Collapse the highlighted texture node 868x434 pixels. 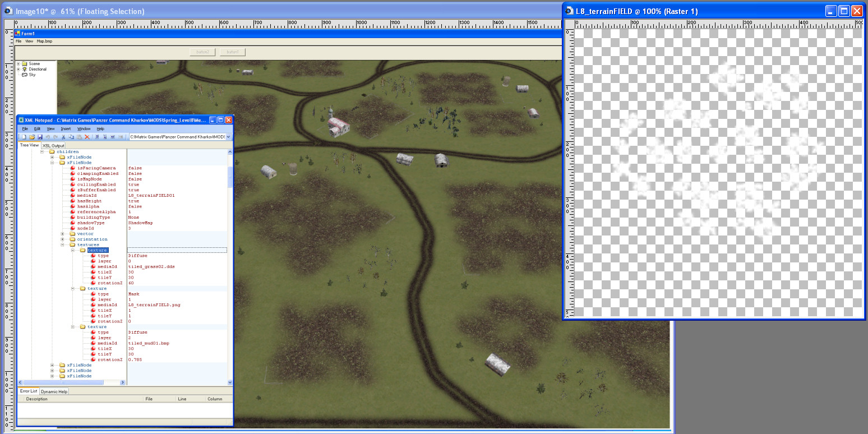tap(73, 250)
